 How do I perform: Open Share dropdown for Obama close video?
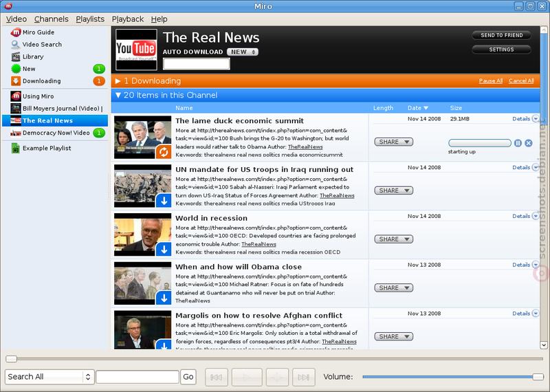click(x=393, y=287)
